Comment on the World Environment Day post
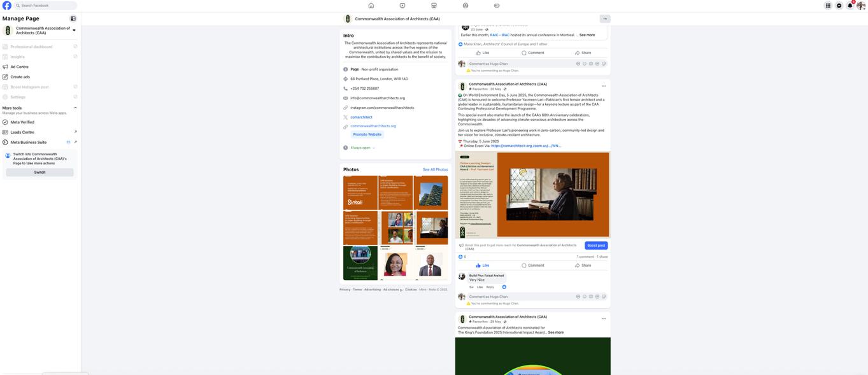 tap(532, 265)
